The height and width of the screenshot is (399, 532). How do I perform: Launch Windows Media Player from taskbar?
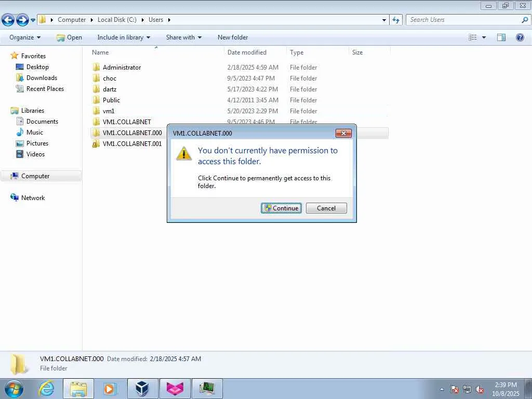pyautogui.click(x=109, y=389)
